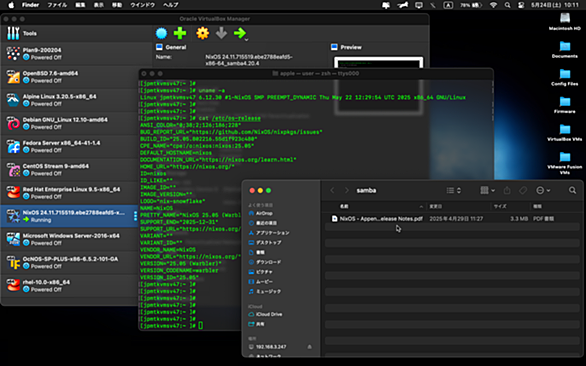The width and height of the screenshot is (586, 366).
Task: Open Spotlight search in menu bar
Action: [507, 5]
